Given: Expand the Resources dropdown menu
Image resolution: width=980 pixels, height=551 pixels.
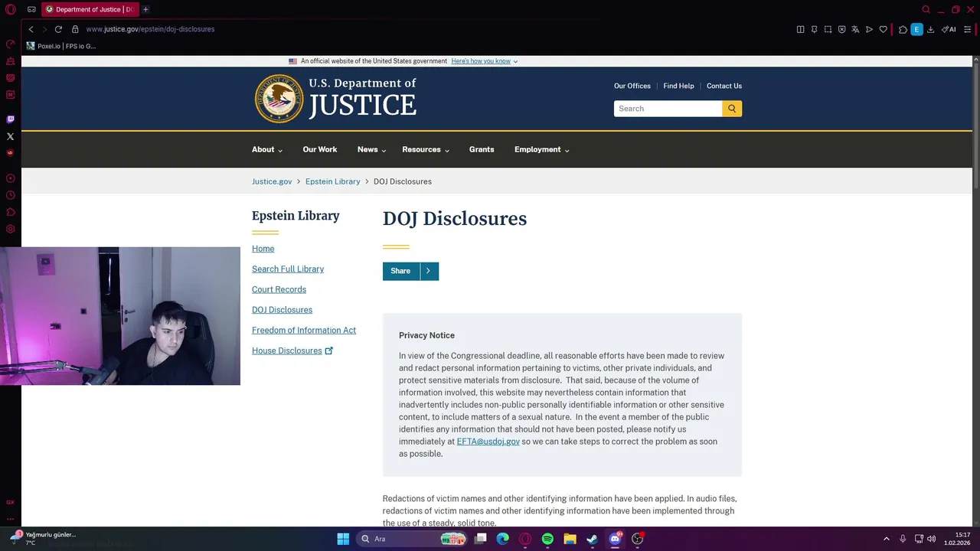Looking at the screenshot, I should (426, 149).
